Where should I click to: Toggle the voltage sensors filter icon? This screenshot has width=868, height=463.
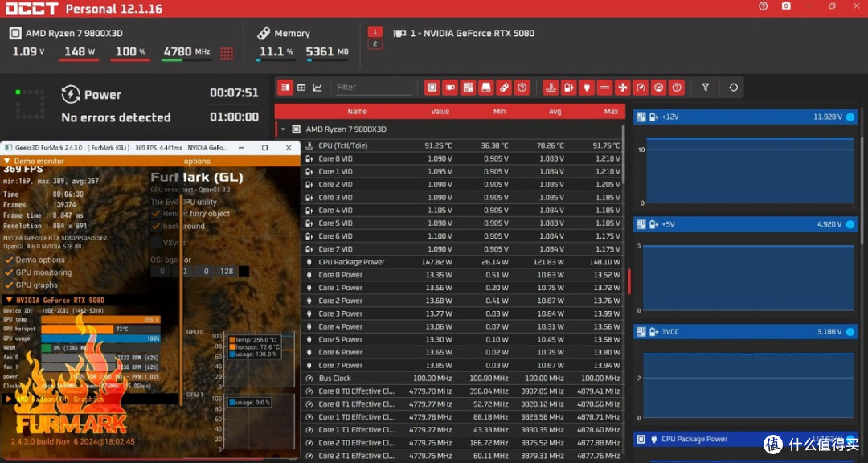tap(568, 88)
